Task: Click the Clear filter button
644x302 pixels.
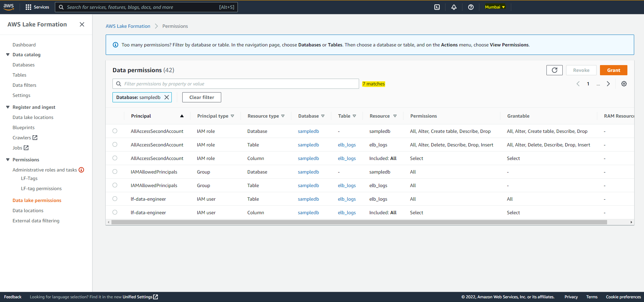Action: [x=202, y=97]
